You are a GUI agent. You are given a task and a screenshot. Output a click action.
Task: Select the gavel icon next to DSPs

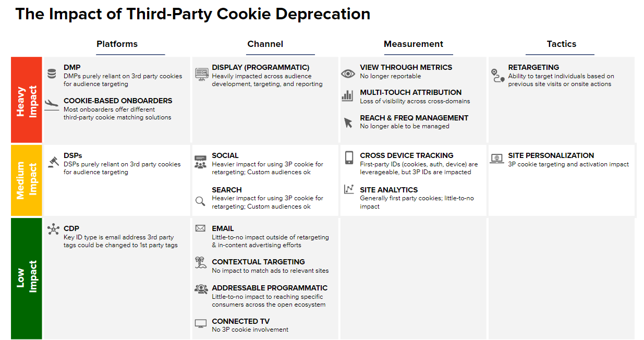click(x=52, y=162)
